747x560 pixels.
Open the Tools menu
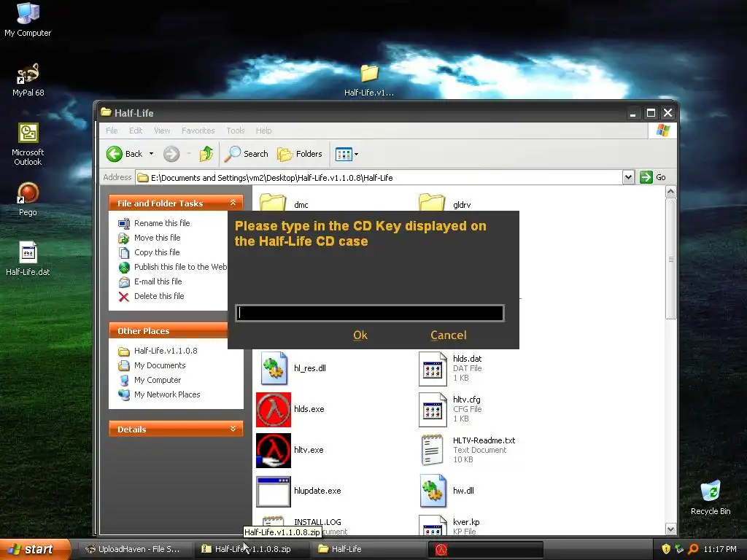(x=236, y=131)
